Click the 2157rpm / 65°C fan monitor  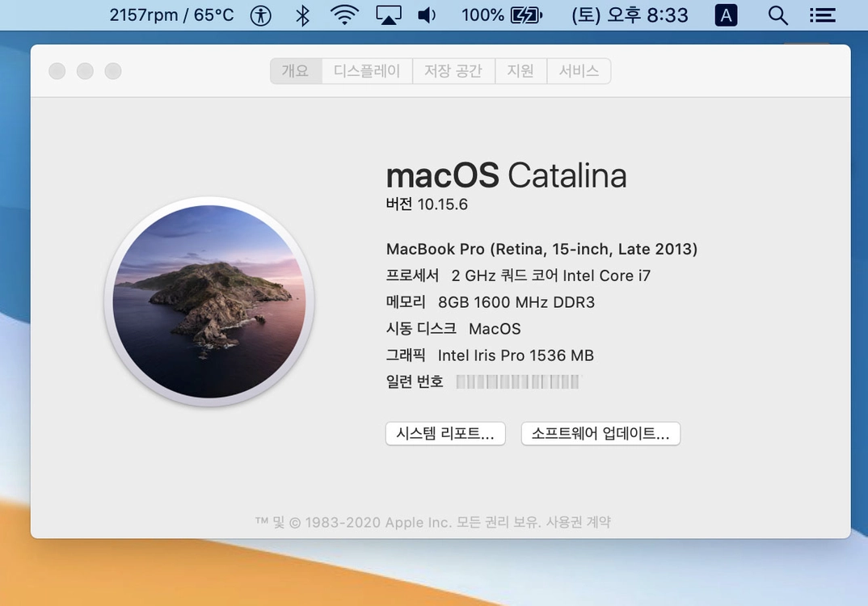(x=171, y=15)
